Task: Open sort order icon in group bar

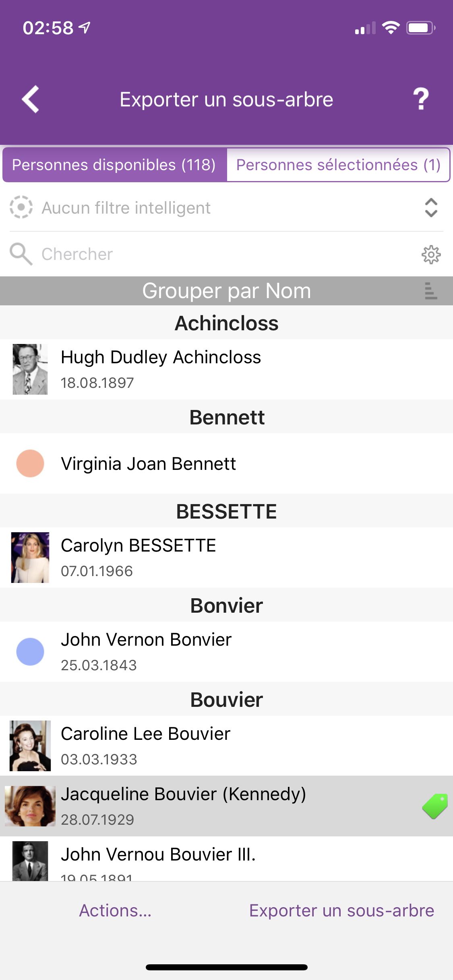Action: pos(431,290)
